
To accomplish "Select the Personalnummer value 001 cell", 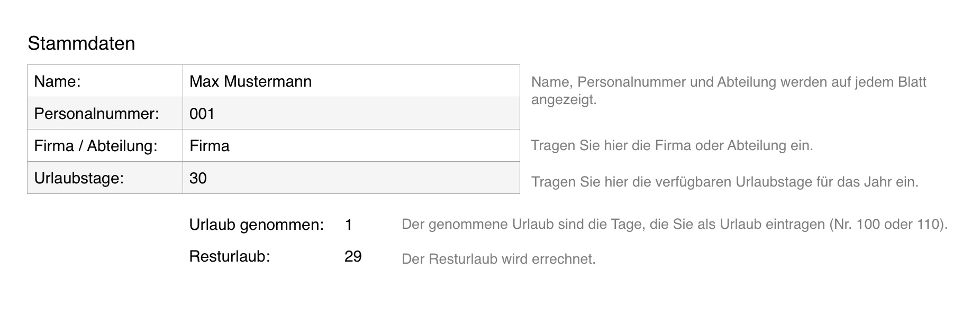I will point(350,114).
